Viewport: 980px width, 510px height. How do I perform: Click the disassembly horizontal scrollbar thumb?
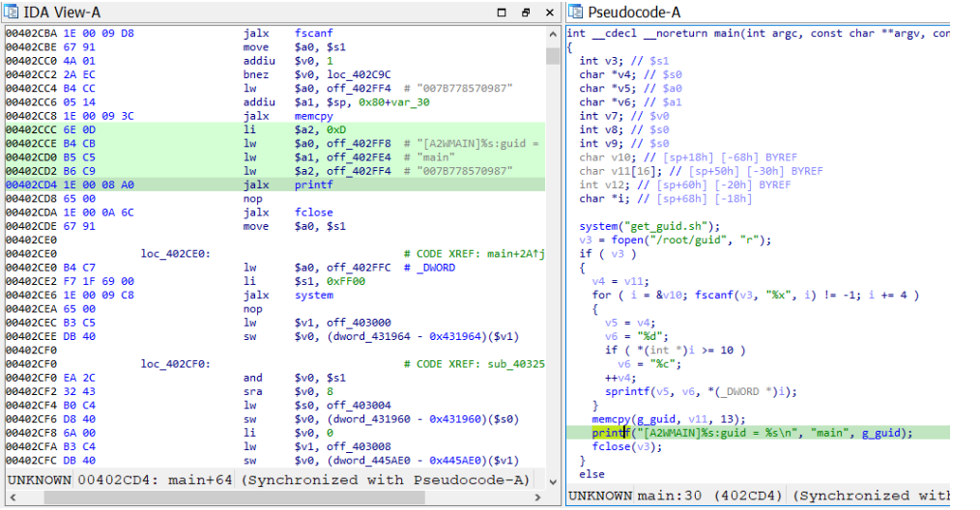coord(235,497)
